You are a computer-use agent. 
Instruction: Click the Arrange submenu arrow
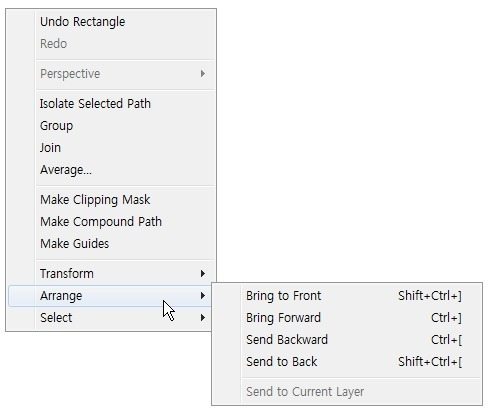pyautogui.click(x=203, y=296)
